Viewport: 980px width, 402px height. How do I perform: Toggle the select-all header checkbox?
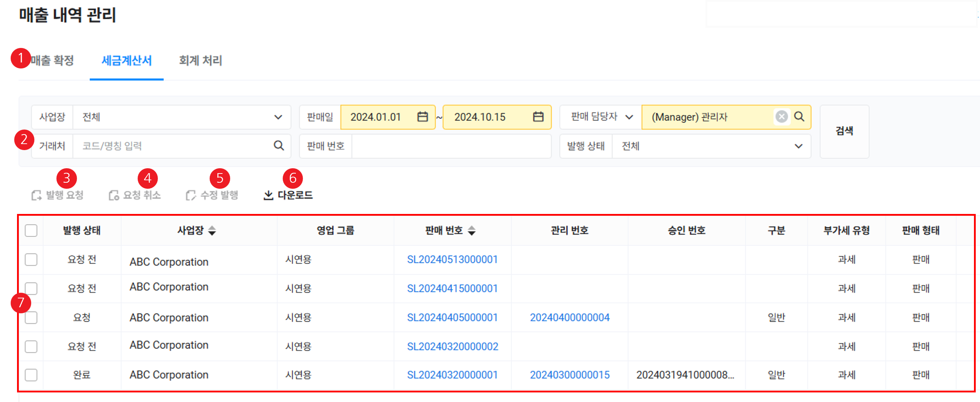coord(31,230)
